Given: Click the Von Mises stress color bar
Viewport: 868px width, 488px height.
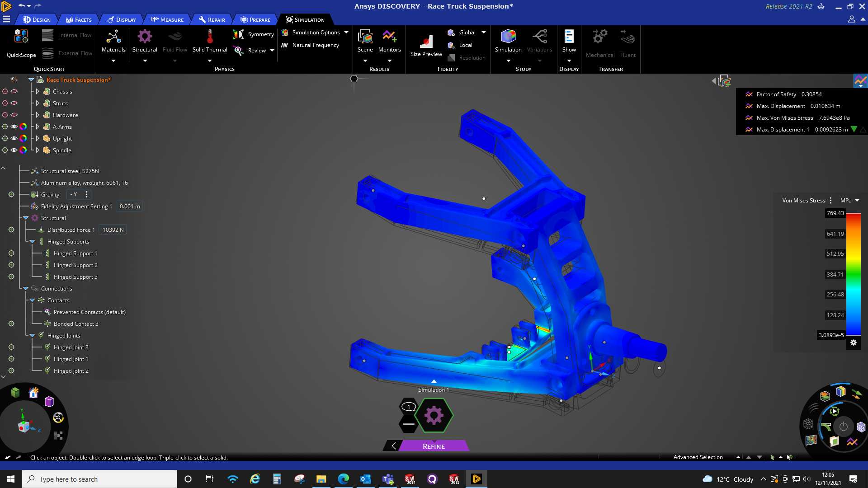Looking at the screenshot, I should pos(853,274).
